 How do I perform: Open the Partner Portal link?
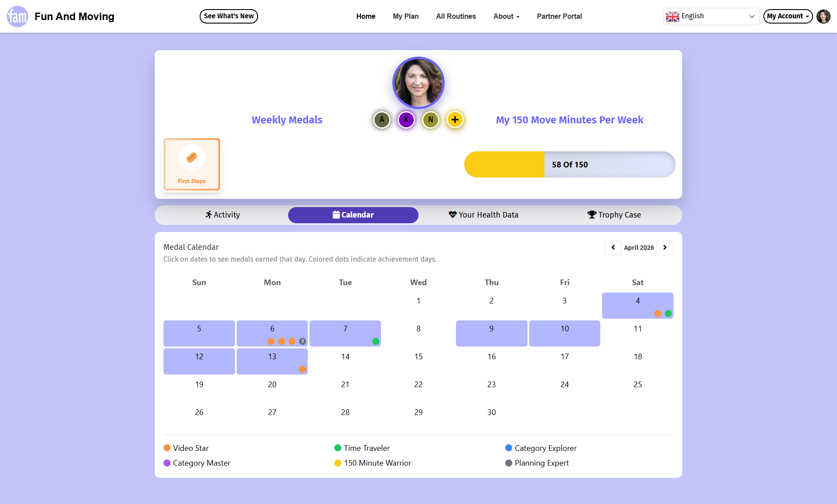(559, 17)
